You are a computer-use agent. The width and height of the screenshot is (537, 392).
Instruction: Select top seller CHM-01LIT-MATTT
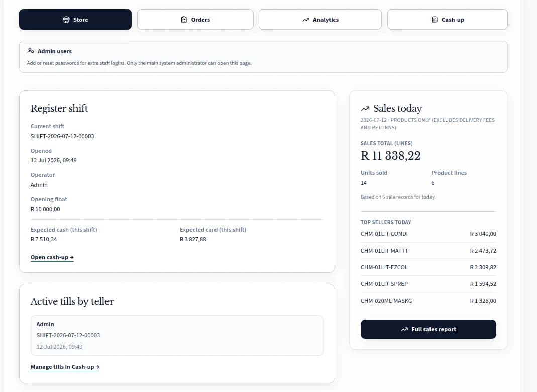point(384,251)
